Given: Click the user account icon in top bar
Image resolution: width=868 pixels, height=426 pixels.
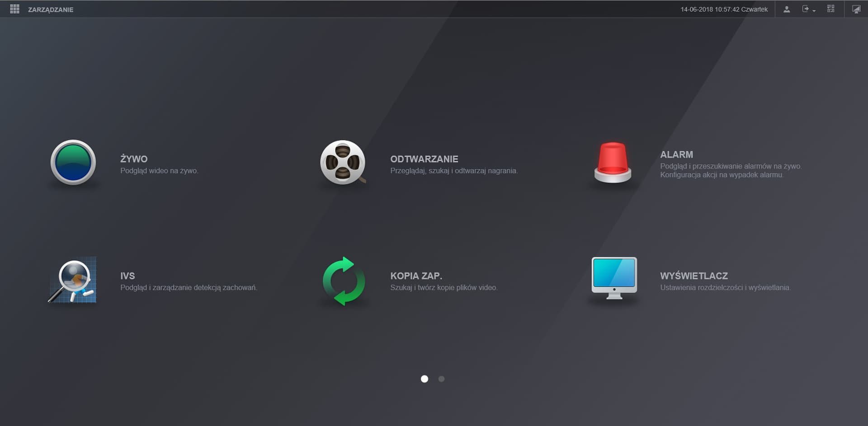Looking at the screenshot, I should (x=787, y=9).
